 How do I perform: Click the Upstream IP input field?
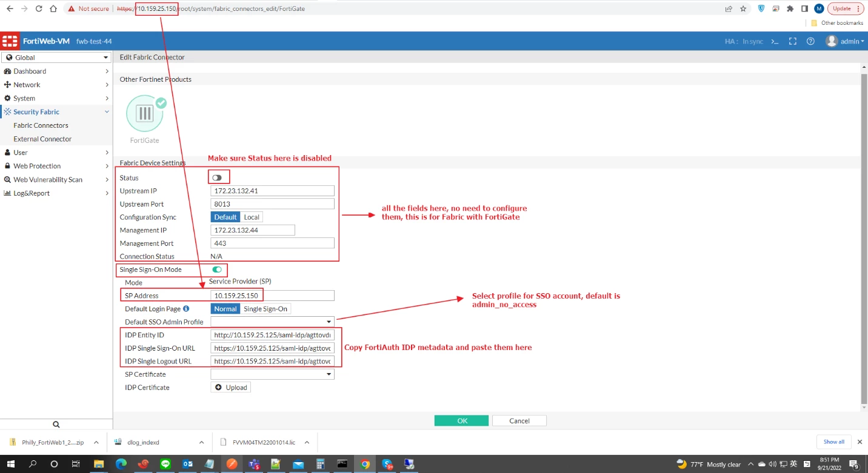[272, 191]
